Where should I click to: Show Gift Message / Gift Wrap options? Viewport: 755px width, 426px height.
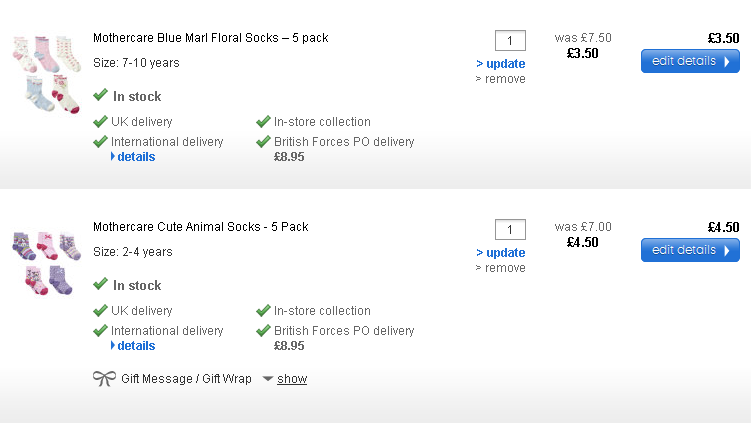292,379
